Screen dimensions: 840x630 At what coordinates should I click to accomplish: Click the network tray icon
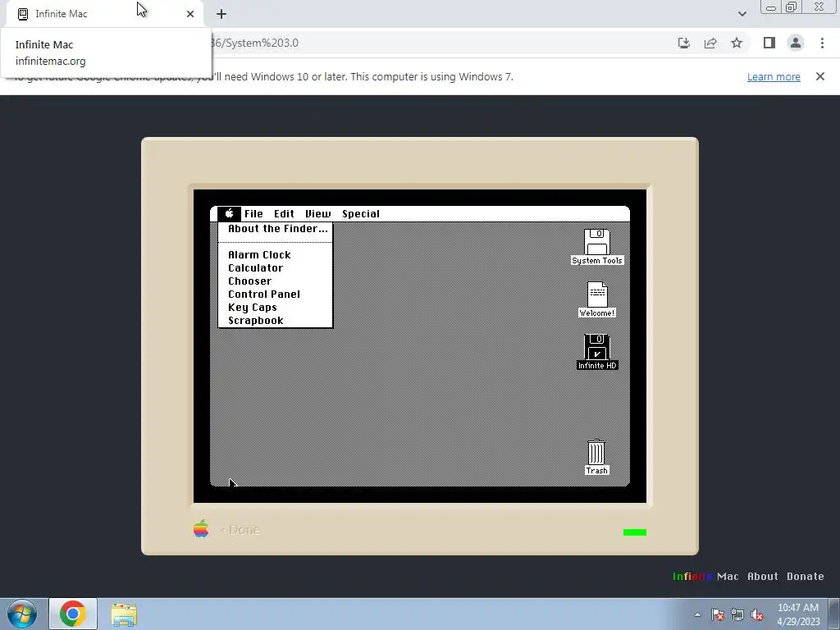pyautogui.click(x=737, y=614)
